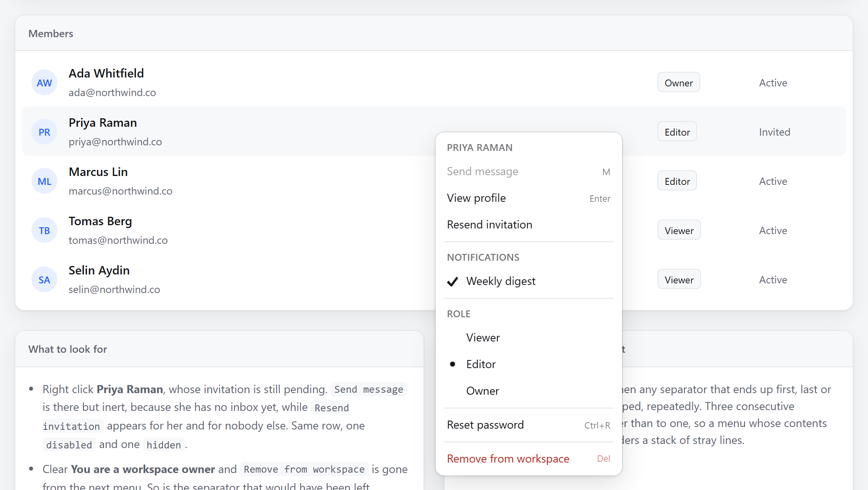
Task: Click the Editor badge in Priya Raman's row
Action: 677,132
